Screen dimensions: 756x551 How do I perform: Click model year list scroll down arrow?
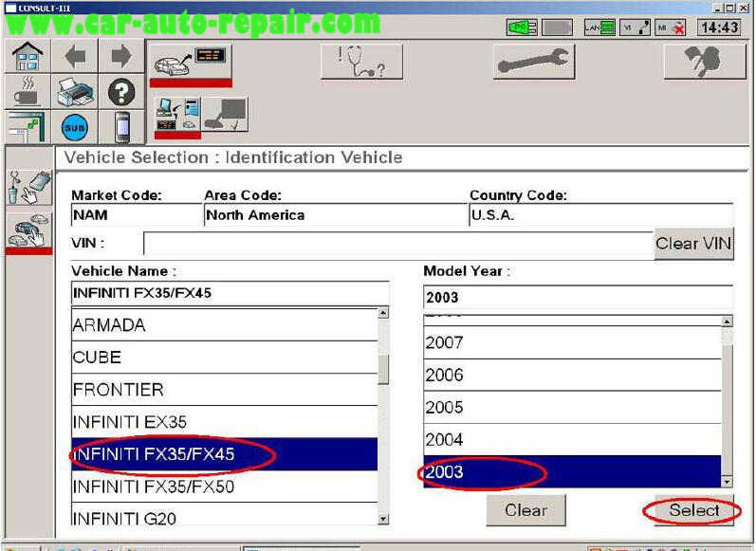pos(728,482)
